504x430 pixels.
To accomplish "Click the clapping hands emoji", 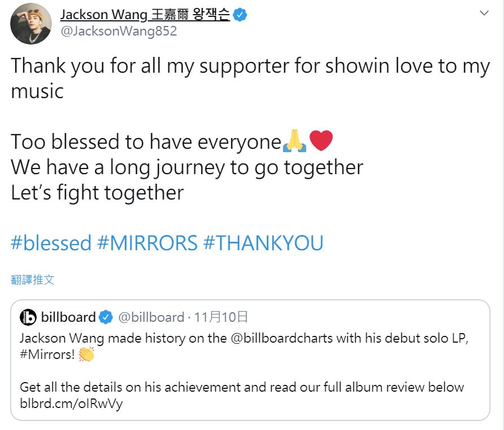I will [x=86, y=354].
